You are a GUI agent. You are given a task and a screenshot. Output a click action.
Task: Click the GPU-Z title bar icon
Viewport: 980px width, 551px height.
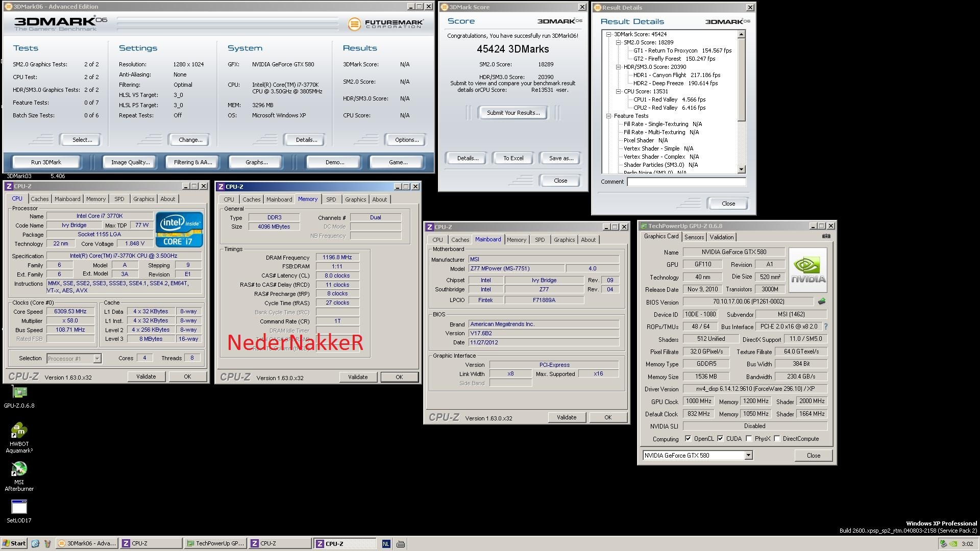pos(644,226)
